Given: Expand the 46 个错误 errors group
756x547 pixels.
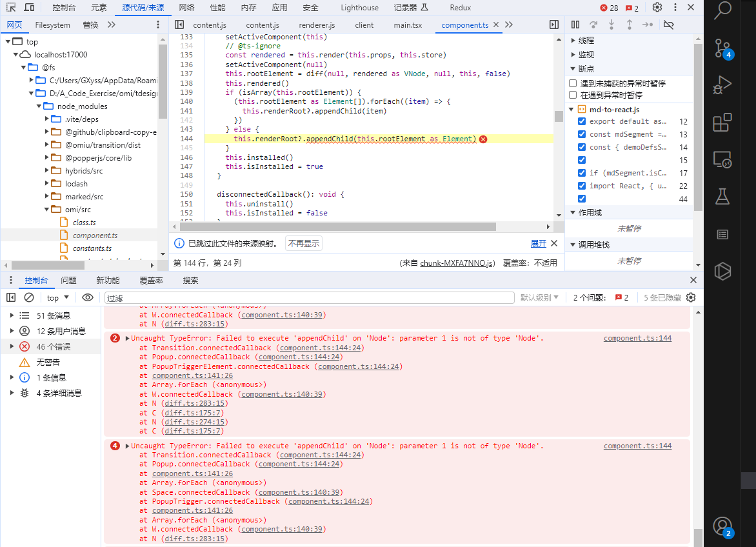Looking at the screenshot, I should point(12,346).
